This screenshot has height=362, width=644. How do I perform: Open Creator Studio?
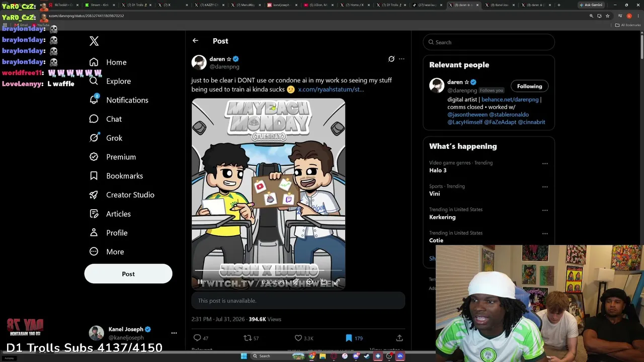pos(121,195)
